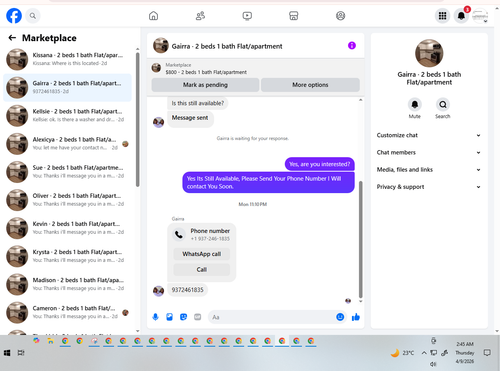500x371 pixels.
Task: Open the Kissana conversation
Action: [67, 59]
